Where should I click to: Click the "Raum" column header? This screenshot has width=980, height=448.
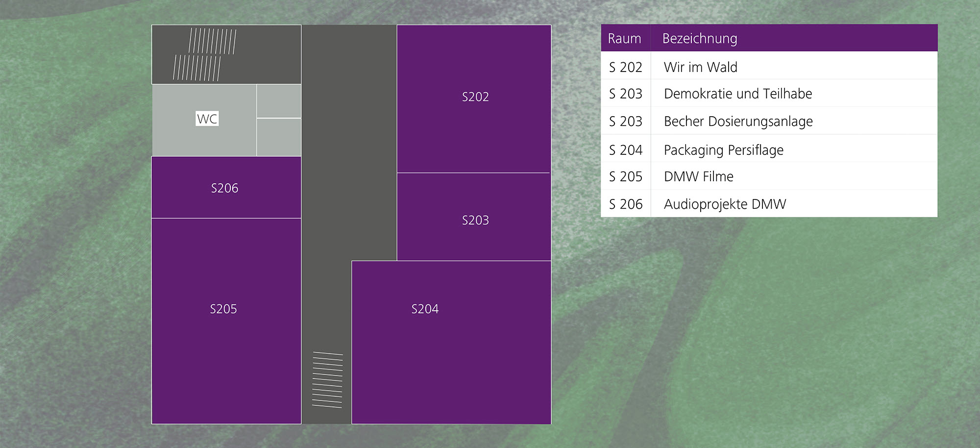[624, 38]
